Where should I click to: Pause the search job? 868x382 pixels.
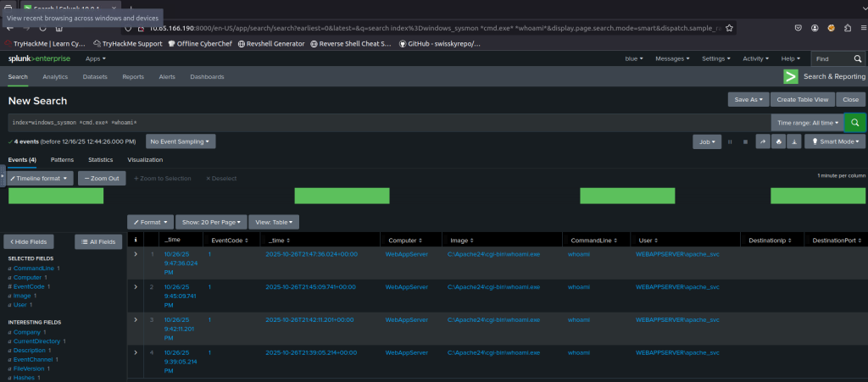point(729,141)
